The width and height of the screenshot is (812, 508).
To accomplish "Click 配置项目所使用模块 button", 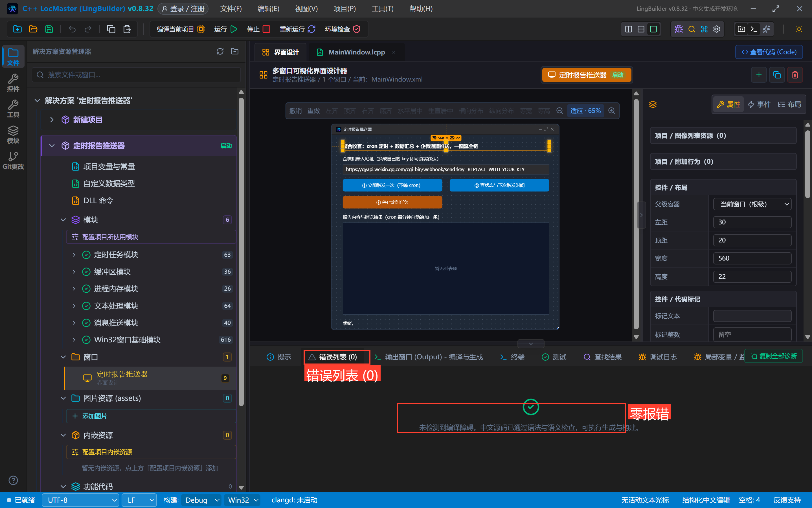I will (151, 237).
